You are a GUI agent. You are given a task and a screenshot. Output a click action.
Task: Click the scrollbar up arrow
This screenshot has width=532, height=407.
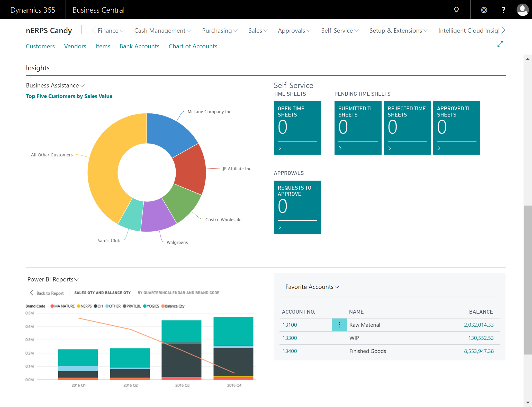coord(528,59)
